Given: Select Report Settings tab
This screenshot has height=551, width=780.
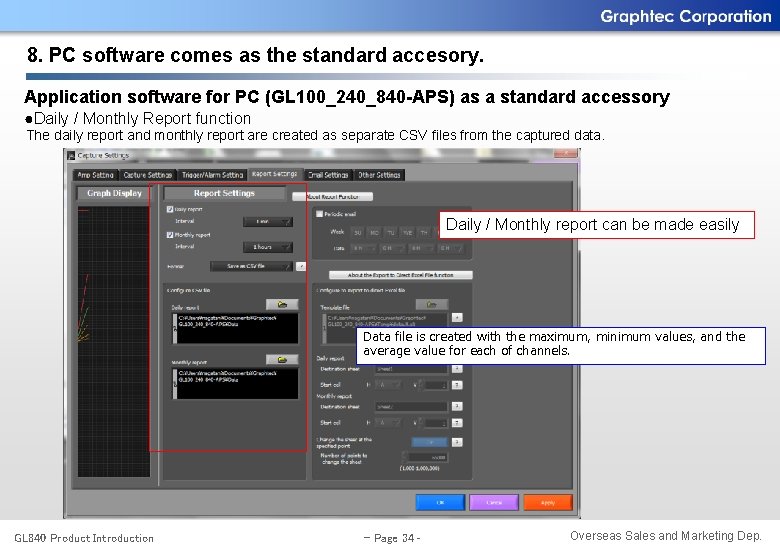Looking at the screenshot, I should (275, 174).
